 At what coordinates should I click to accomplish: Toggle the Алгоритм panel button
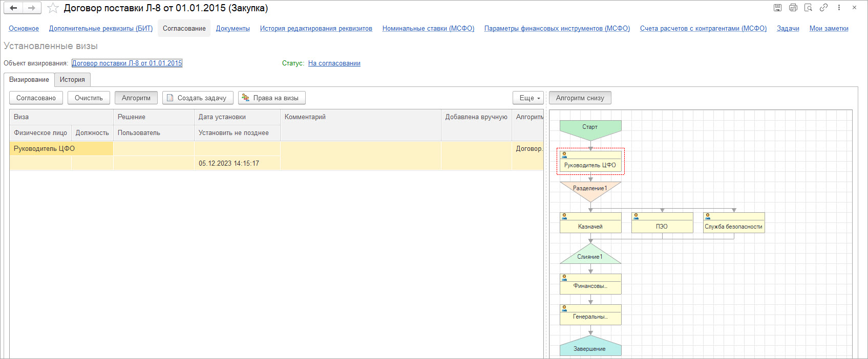point(136,98)
